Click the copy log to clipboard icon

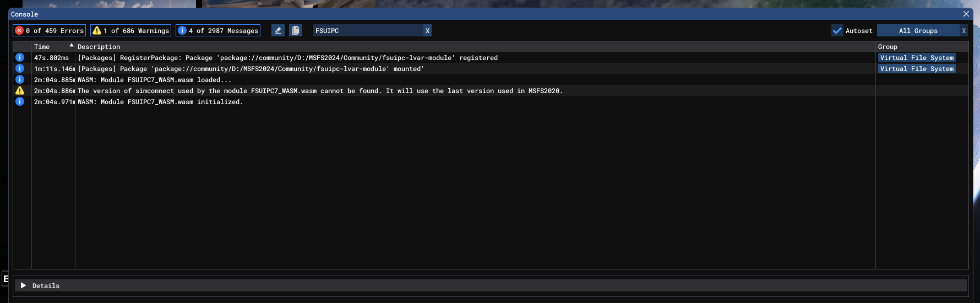296,31
